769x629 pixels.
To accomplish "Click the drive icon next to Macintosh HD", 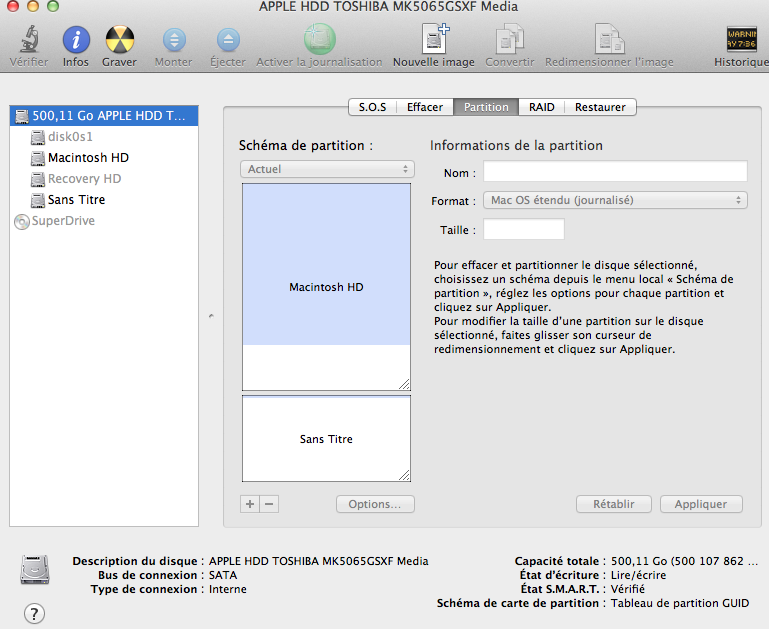I will pos(38,158).
